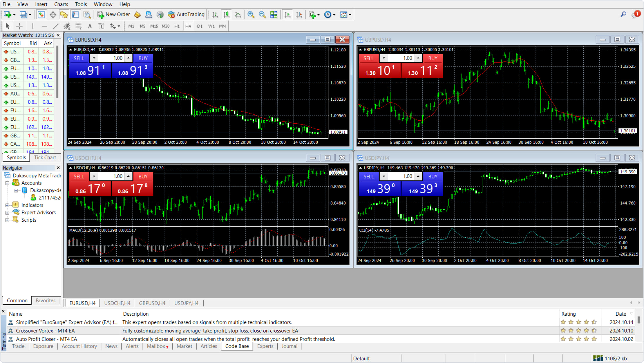
Task: Select the Horizontal Line tool
Action: [x=44, y=26]
